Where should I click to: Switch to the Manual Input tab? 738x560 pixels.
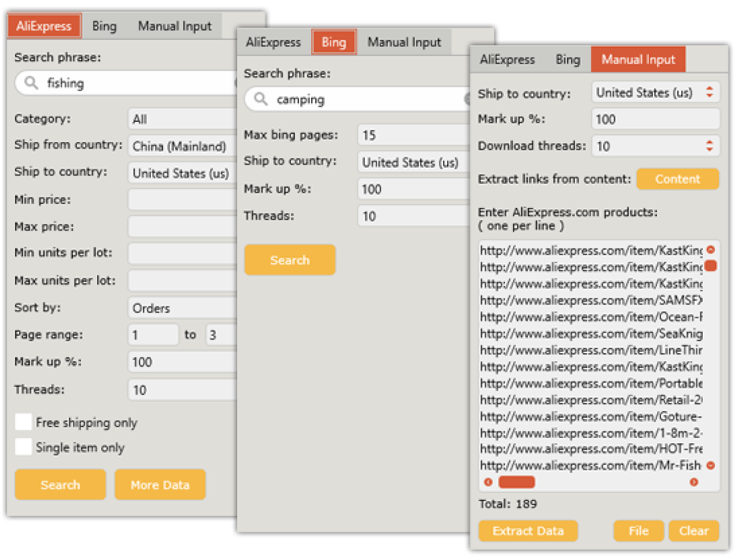coord(638,59)
